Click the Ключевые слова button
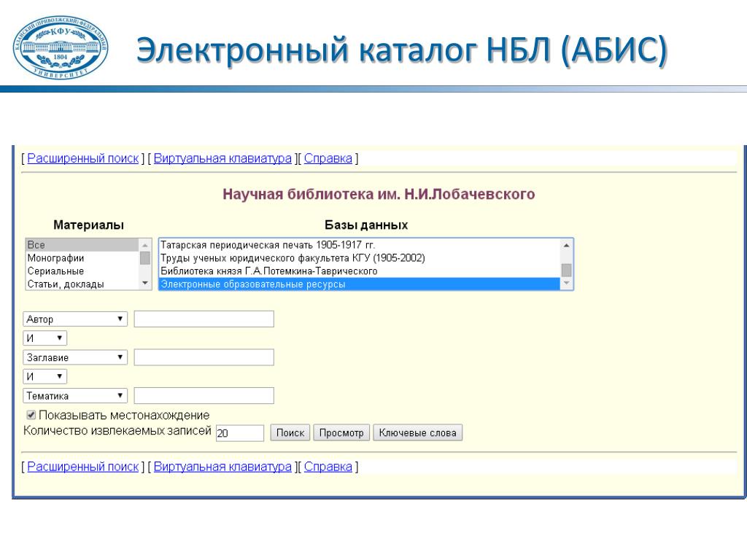The height and width of the screenshot is (560, 747). click(x=417, y=433)
